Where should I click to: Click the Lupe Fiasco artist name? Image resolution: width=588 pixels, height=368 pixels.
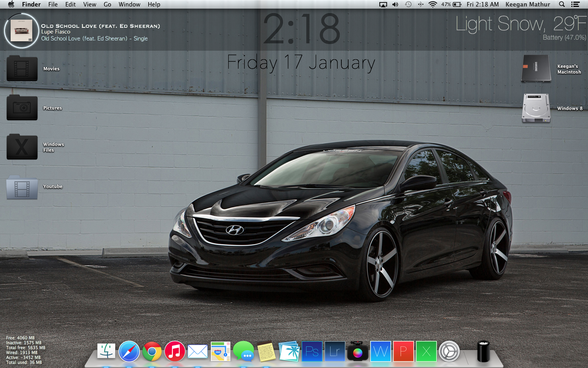coord(56,32)
